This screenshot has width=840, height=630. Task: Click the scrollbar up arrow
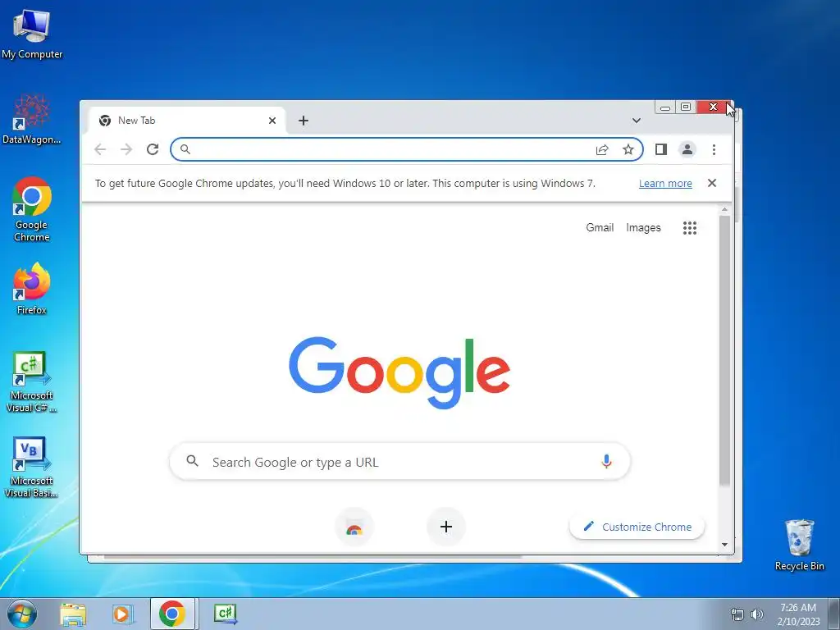pos(724,209)
